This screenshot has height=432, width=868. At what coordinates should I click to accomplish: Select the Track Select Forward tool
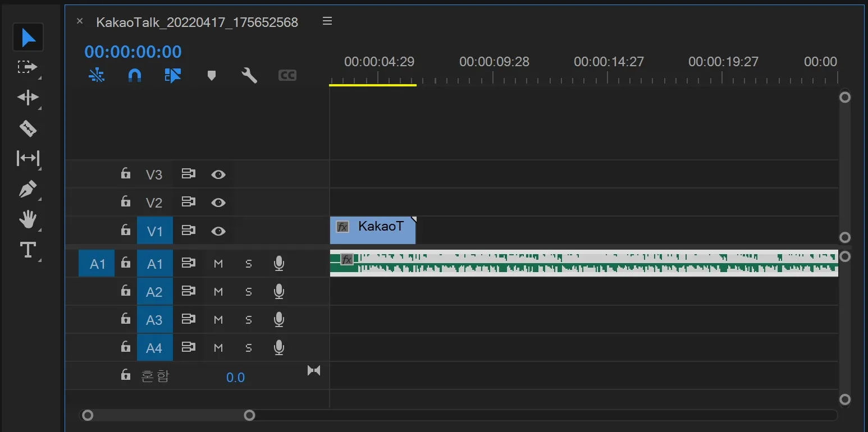click(27, 67)
